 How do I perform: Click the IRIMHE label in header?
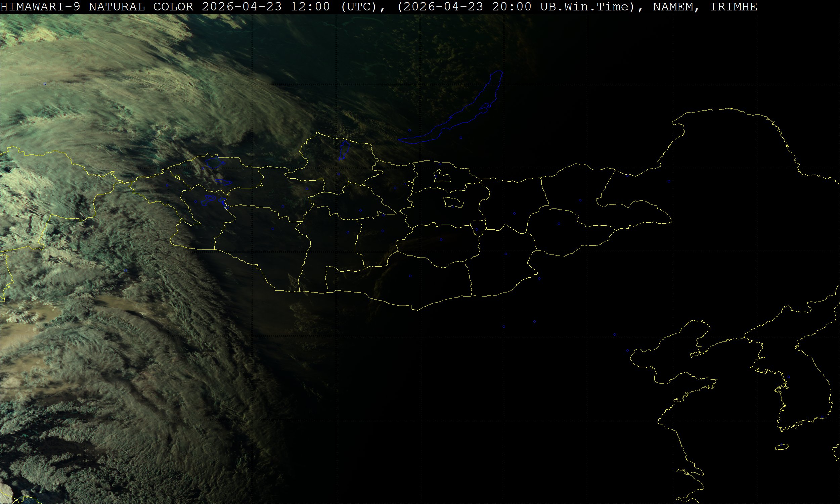click(734, 6)
